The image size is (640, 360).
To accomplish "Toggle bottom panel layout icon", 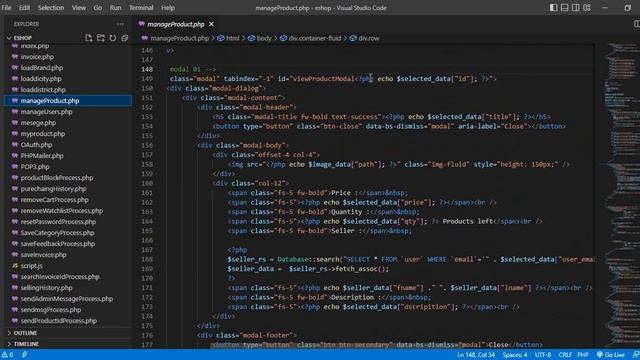I will (564, 8).
